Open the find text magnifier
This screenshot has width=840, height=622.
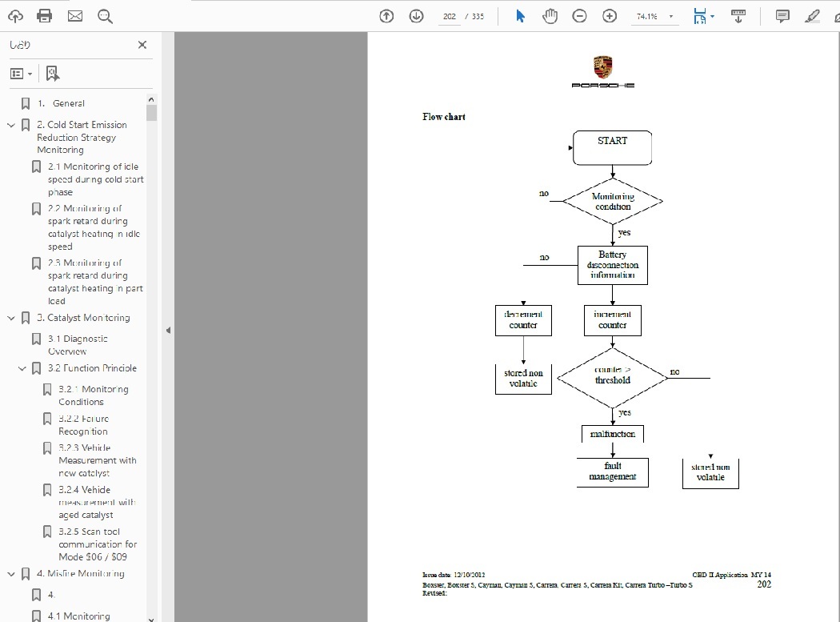click(x=105, y=17)
